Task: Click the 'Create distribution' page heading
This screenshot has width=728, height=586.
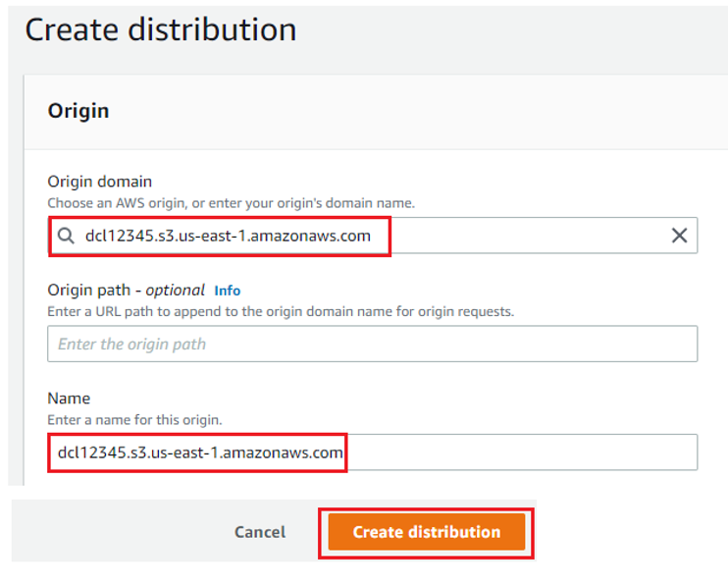Action: tap(161, 29)
